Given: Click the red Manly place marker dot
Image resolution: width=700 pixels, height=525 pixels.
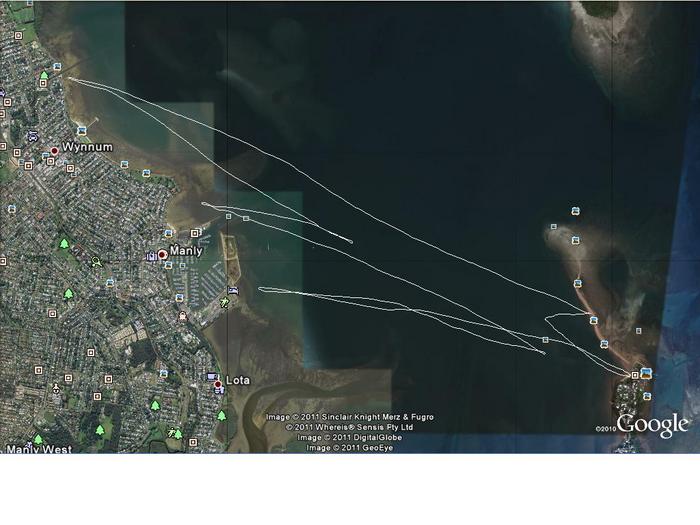Looking at the screenshot, I should pyautogui.click(x=162, y=254).
